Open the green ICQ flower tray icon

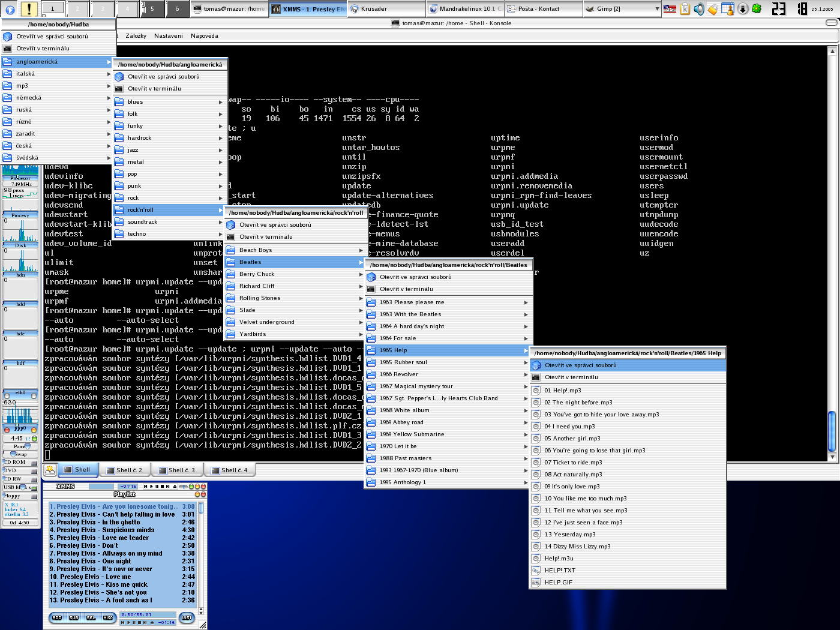(757, 9)
